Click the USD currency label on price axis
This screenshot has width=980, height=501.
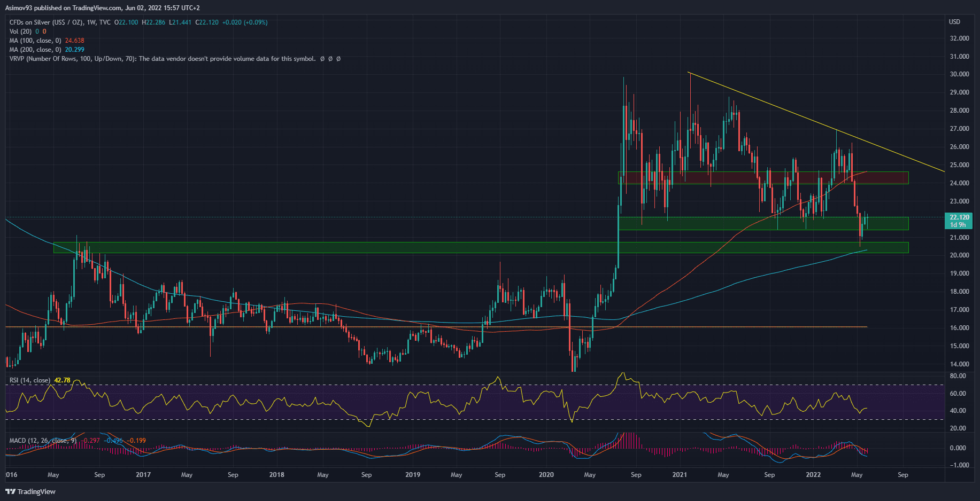(954, 22)
